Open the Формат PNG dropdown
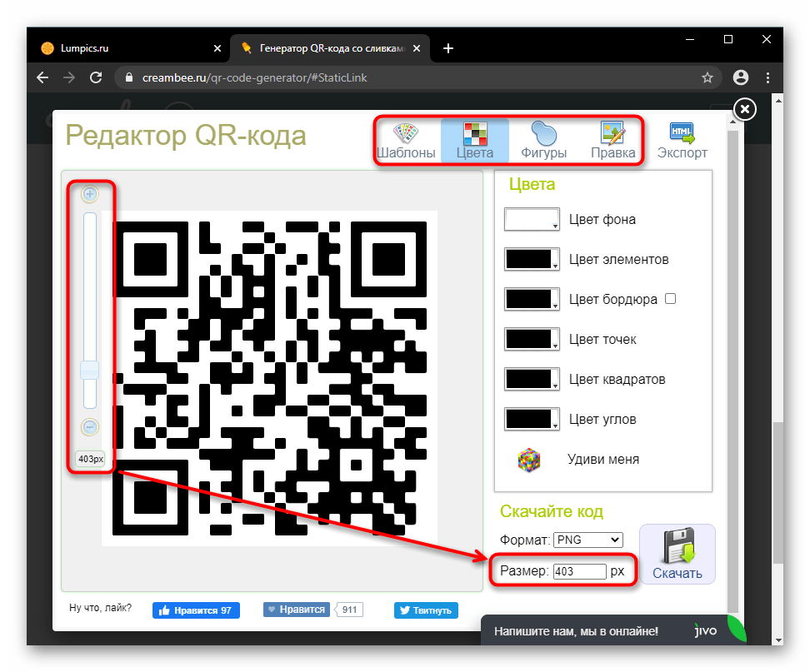 (x=587, y=540)
